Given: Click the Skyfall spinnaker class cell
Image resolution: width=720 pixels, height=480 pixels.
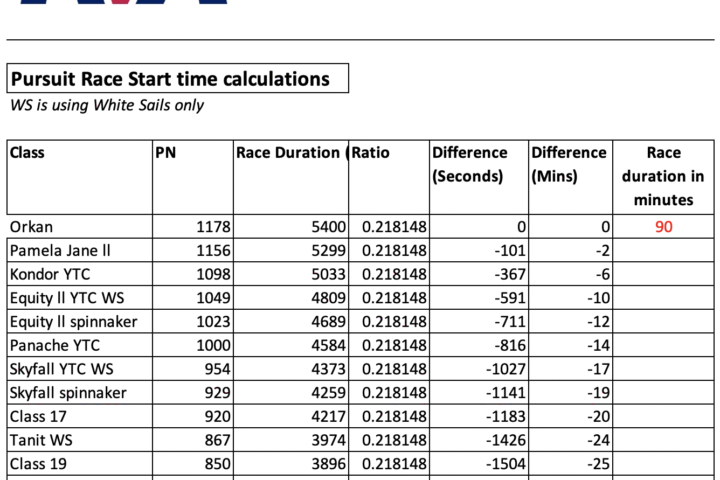Looking at the screenshot, I should [67, 392].
